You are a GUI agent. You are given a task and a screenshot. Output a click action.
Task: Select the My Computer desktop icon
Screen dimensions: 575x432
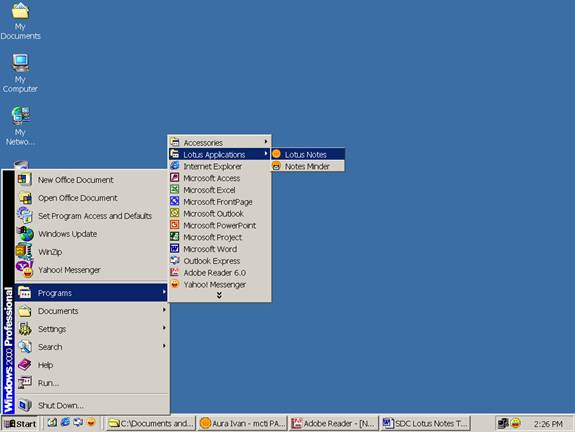coord(20,73)
